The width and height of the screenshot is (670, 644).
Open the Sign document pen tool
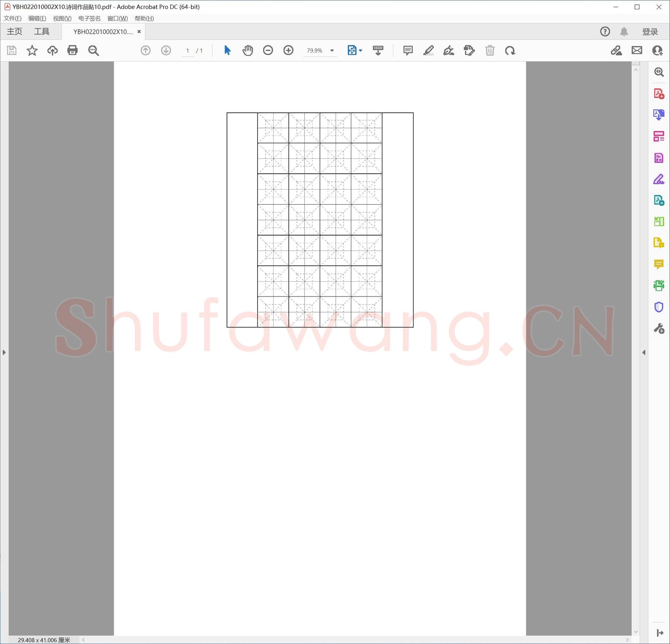tap(449, 50)
